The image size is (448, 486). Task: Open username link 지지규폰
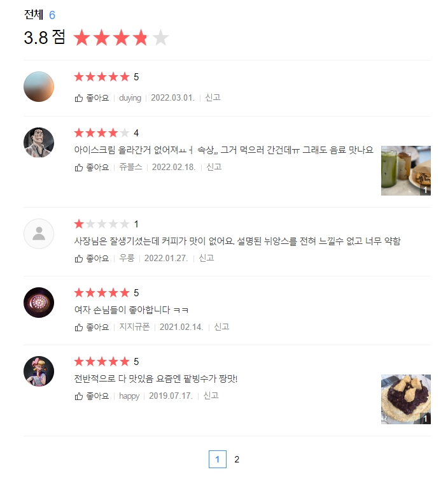[x=134, y=327]
